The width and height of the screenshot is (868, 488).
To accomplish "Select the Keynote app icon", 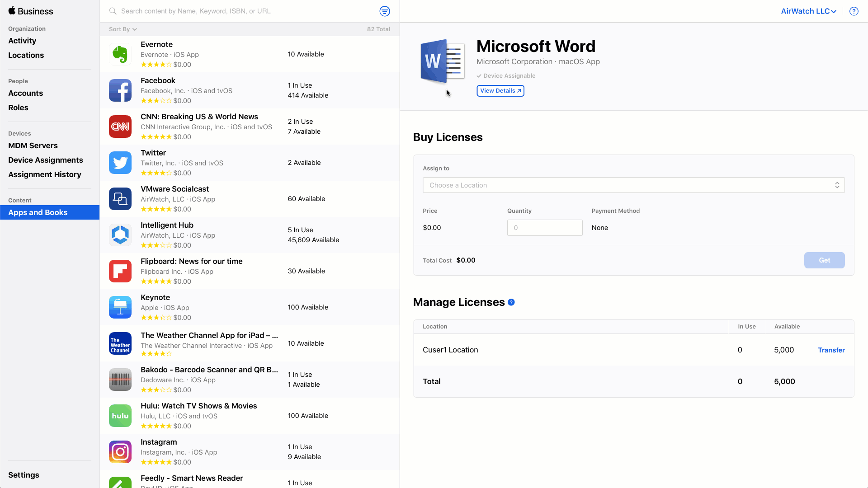I will 120,307.
